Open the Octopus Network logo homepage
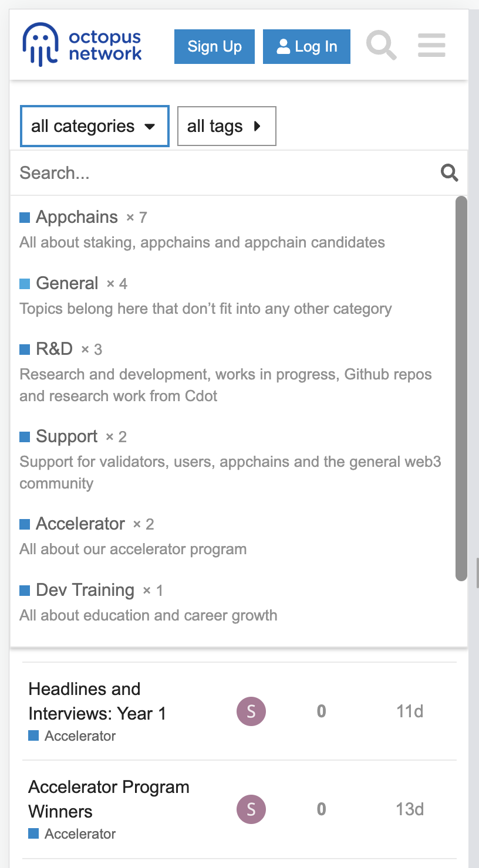Image resolution: width=479 pixels, height=868 pixels. pyautogui.click(x=82, y=45)
